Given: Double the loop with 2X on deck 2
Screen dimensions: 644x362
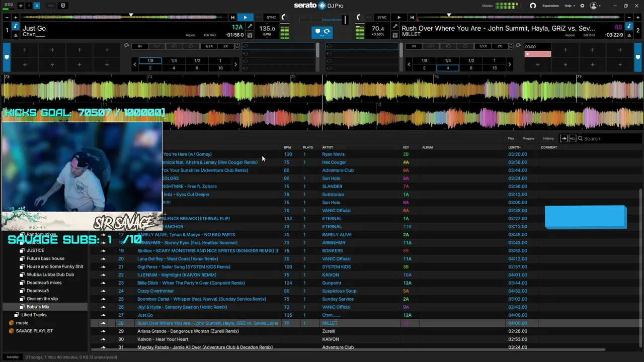Looking at the screenshot, I should tap(500, 46).
